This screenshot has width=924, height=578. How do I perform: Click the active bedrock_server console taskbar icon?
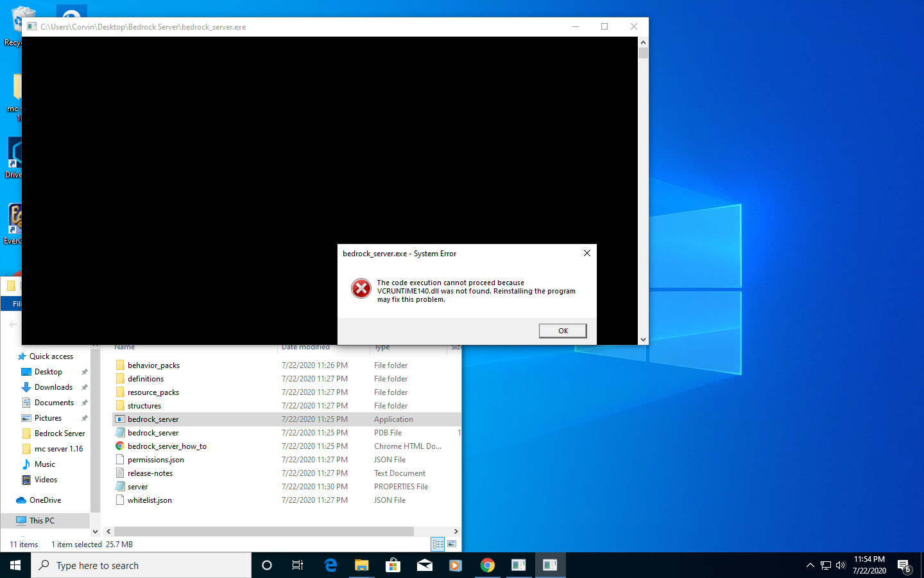(550, 565)
